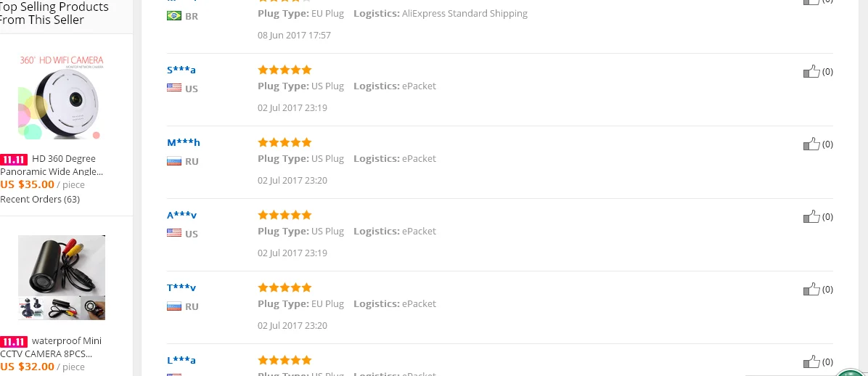The height and width of the screenshot is (376, 868).
Task: Open reviewer S***a's profile
Action: point(181,70)
